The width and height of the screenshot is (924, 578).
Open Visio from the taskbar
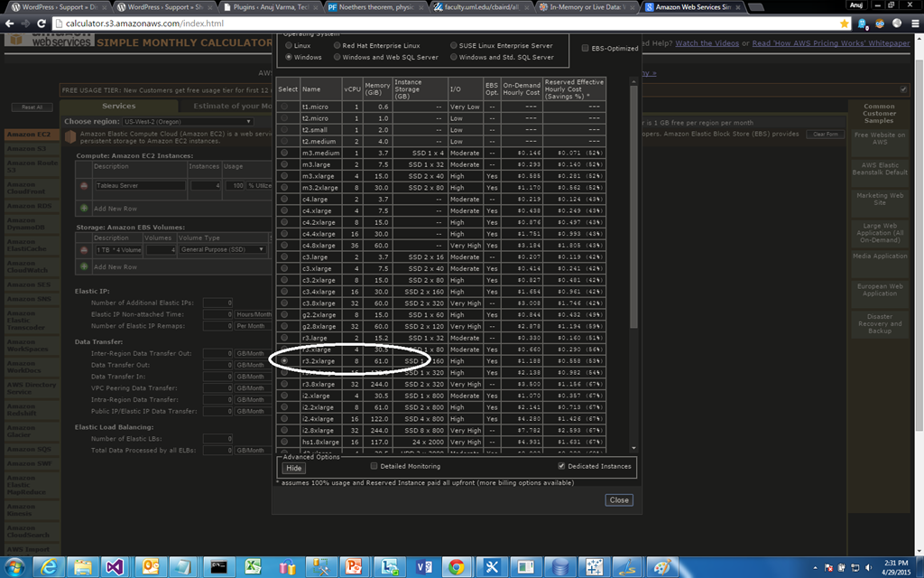pyautogui.click(x=423, y=567)
